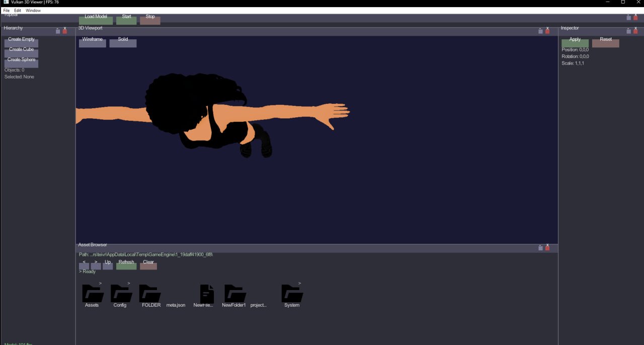Open the Config folder icon

pyautogui.click(x=121, y=293)
